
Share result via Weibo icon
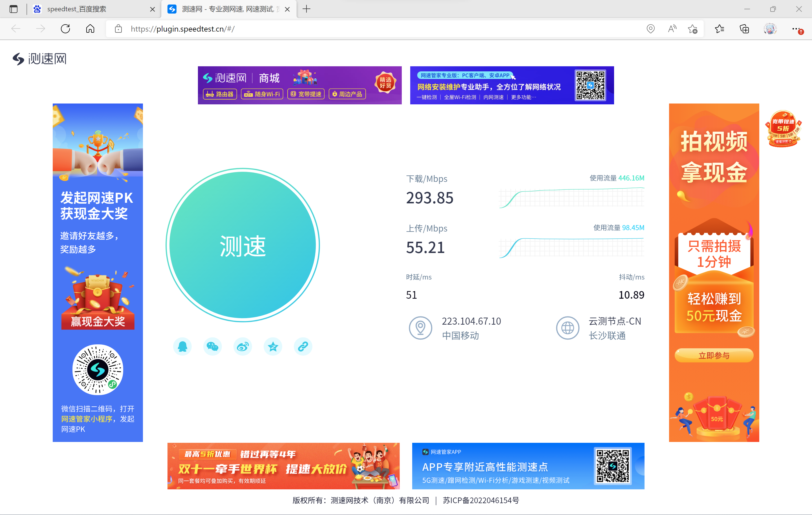click(x=243, y=346)
